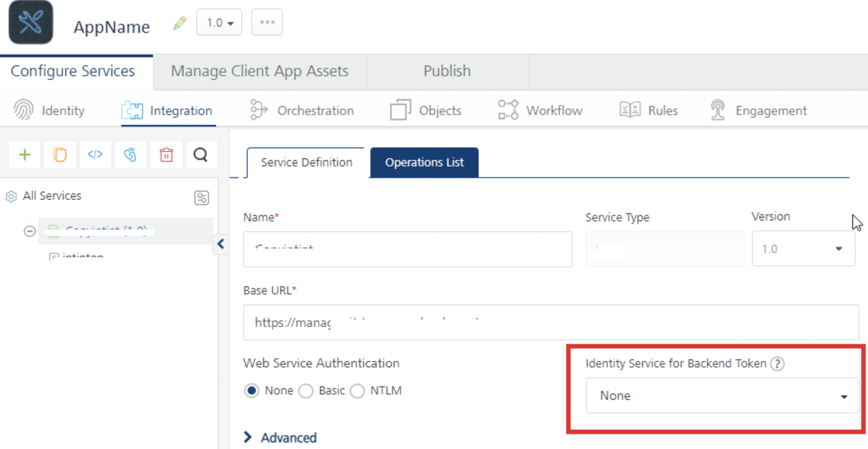Viewport: 868px width, 449px height.
Task: Collapse the left services panel arrow
Action: [221, 244]
